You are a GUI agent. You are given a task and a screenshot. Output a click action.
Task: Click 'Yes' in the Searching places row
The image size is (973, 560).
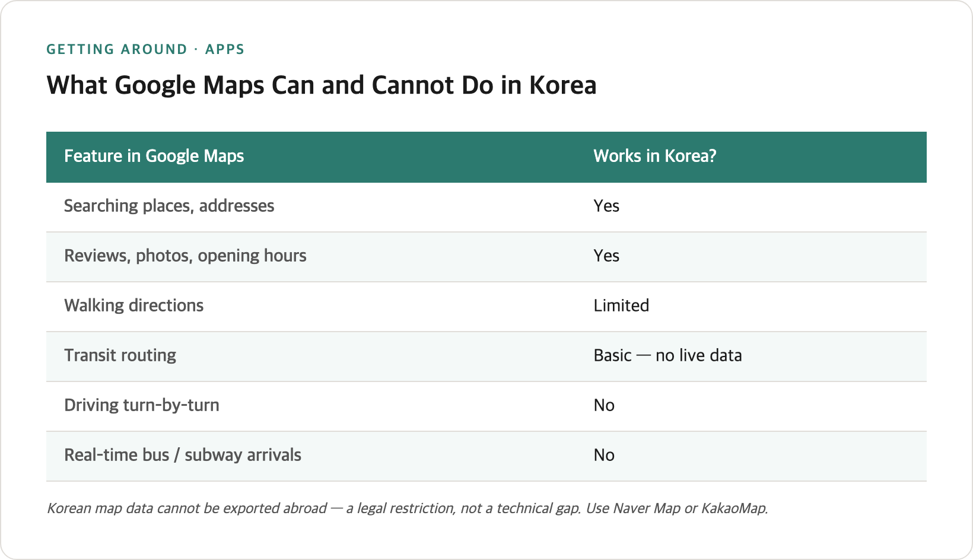tap(606, 206)
